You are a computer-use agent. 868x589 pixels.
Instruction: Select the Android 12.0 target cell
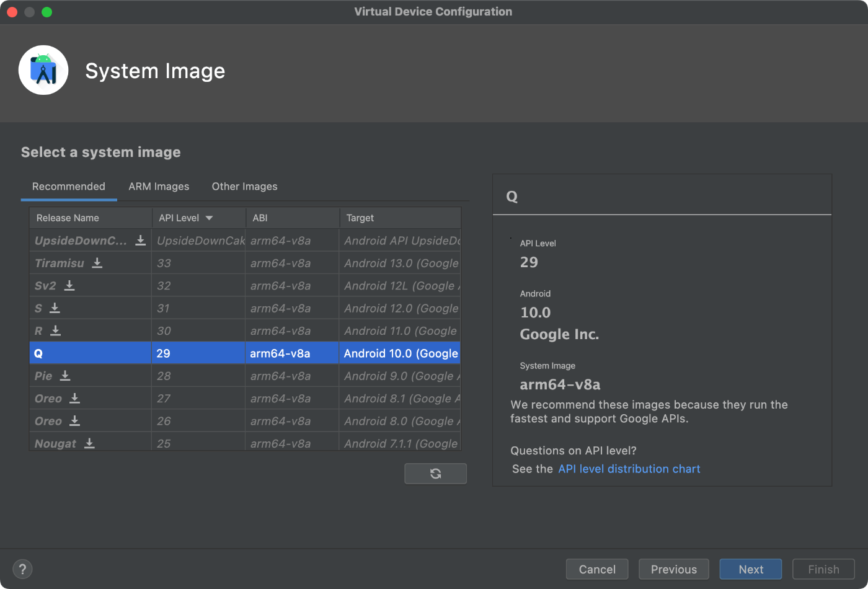(401, 308)
